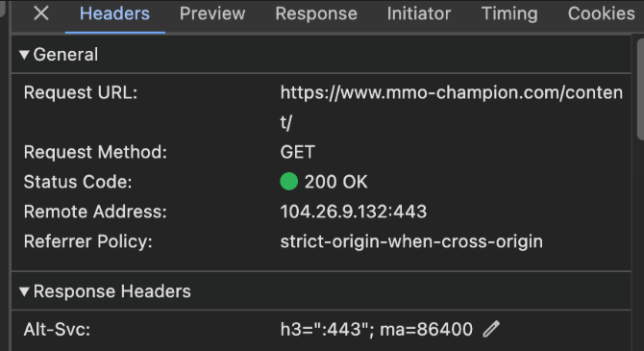Select the Headers tab
This screenshot has height=351, width=644.
point(114,13)
